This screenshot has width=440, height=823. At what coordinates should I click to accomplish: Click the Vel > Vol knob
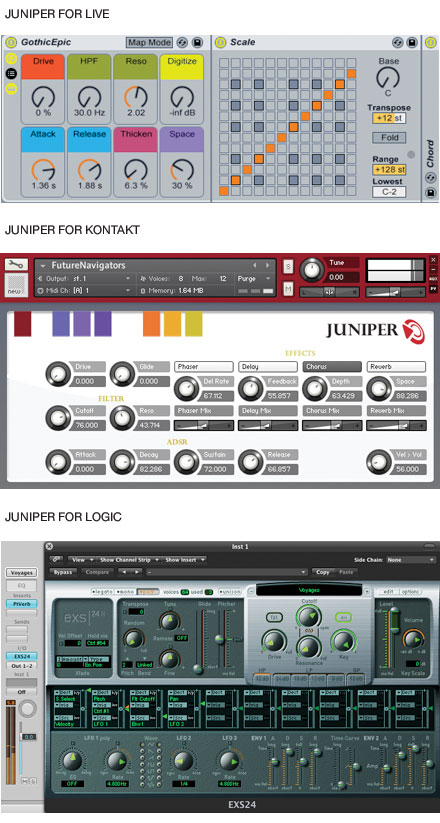[379, 462]
